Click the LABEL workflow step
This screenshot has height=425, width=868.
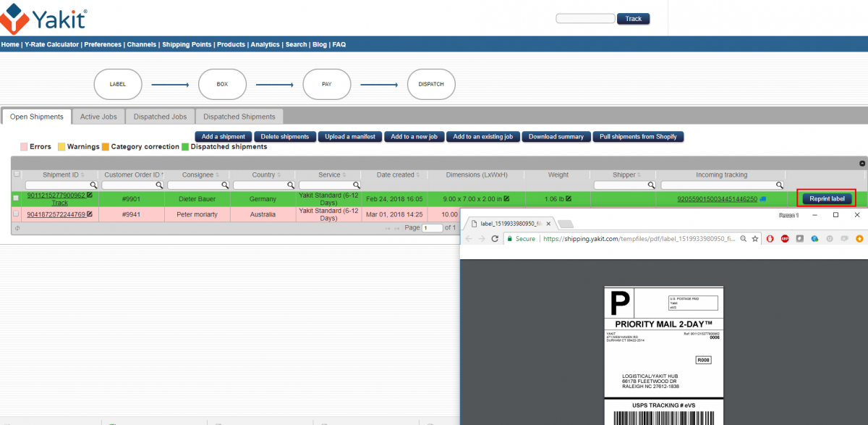coord(118,84)
